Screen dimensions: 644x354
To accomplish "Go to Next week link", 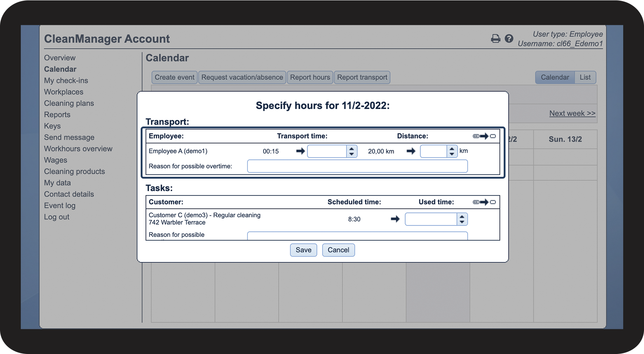I will click(572, 113).
